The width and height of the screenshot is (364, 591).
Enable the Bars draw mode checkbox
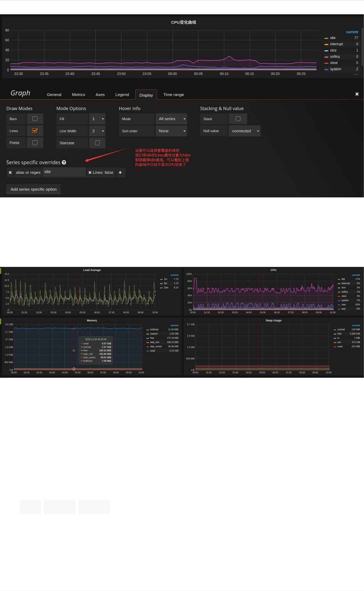[35, 119]
